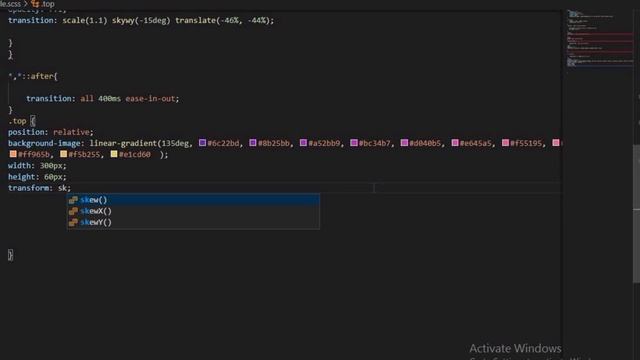Click the closing brace of .top block

tap(10, 255)
